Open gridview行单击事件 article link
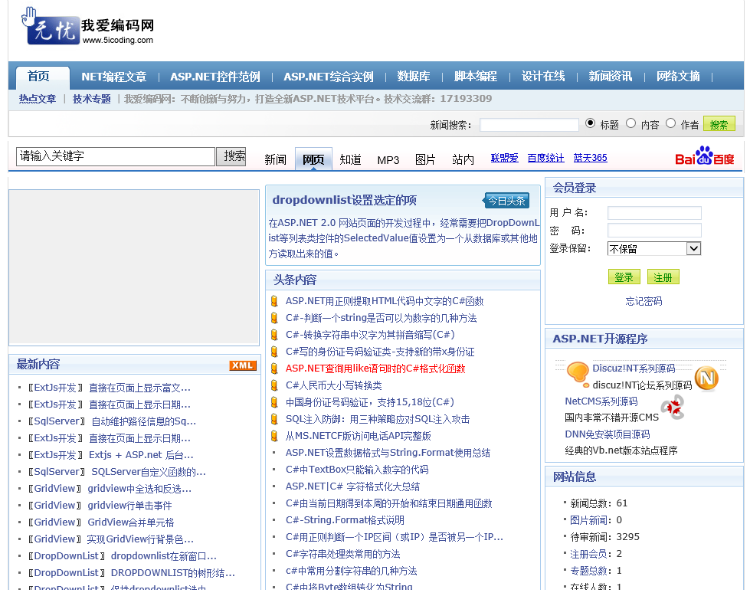The height and width of the screenshot is (590, 750). 130,505
